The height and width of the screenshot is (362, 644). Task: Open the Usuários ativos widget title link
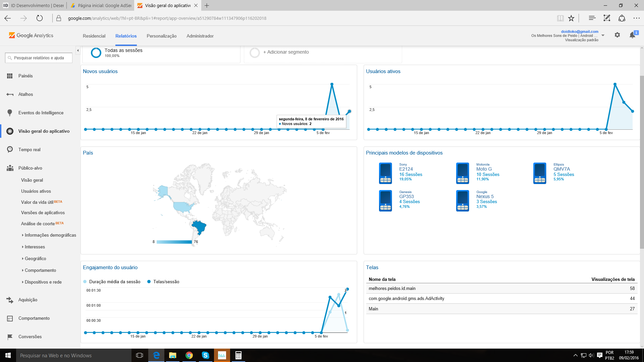pos(383,71)
